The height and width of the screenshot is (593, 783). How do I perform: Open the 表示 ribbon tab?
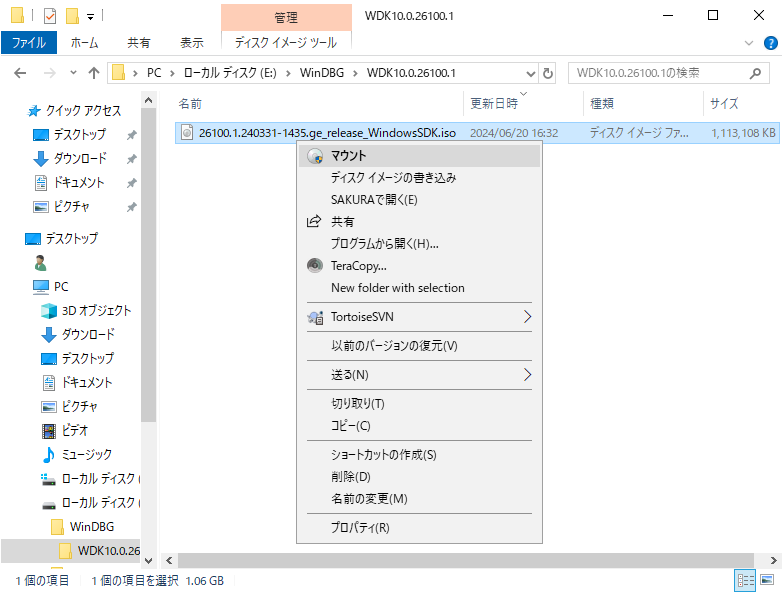[x=192, y=43]
